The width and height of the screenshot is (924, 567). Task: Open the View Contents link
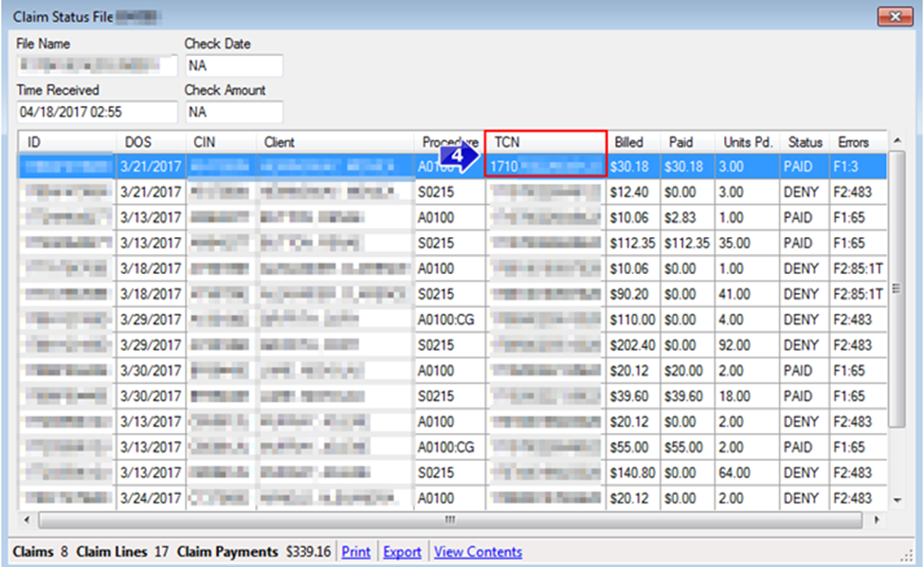[477, 552]
